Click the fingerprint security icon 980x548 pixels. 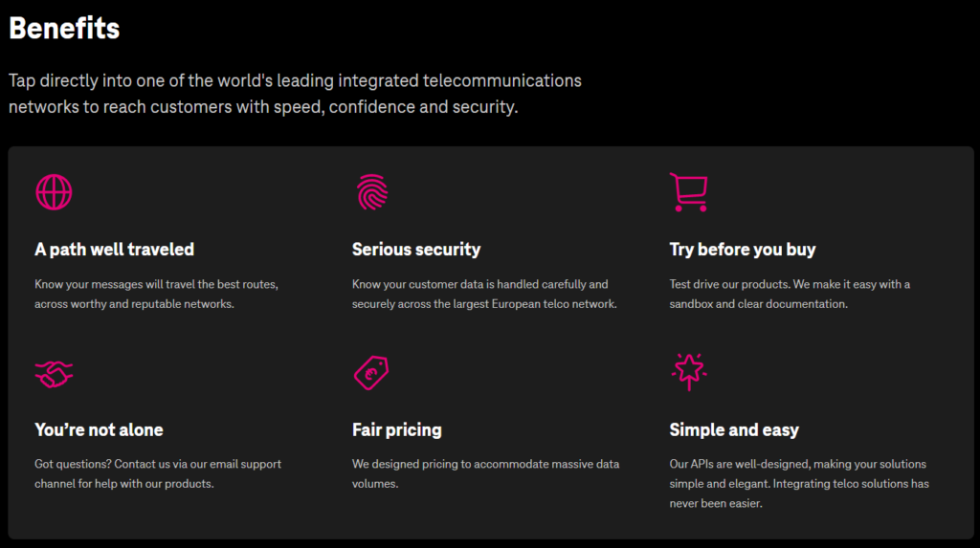click(371, 191)
